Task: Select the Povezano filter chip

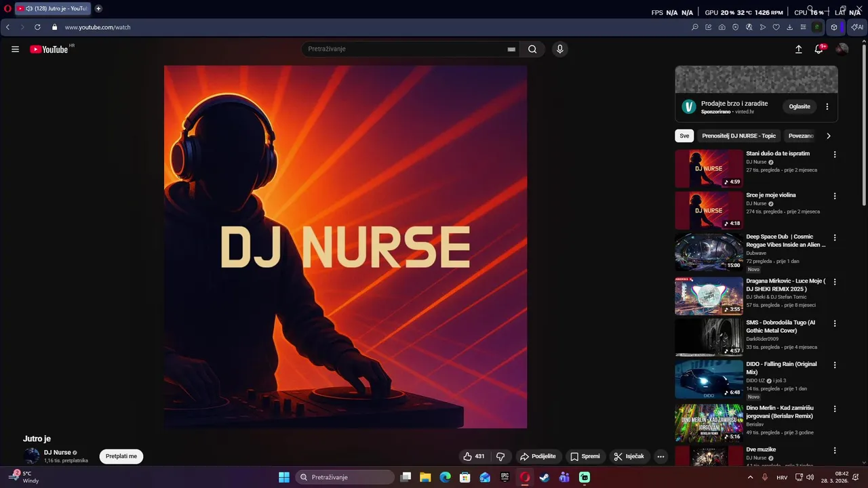Action: pos(801,136)
